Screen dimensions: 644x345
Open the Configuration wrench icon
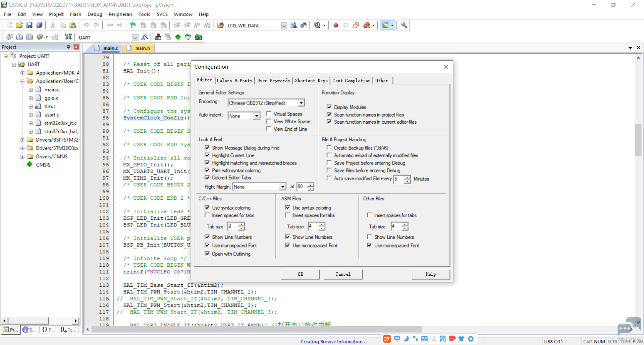pyautogui.click(x=404, y=25)
